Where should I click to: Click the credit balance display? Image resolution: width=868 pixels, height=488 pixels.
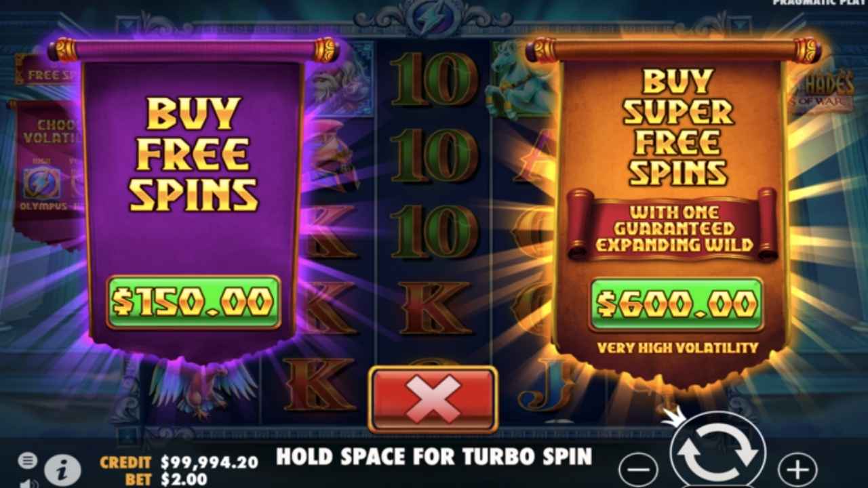179,462
